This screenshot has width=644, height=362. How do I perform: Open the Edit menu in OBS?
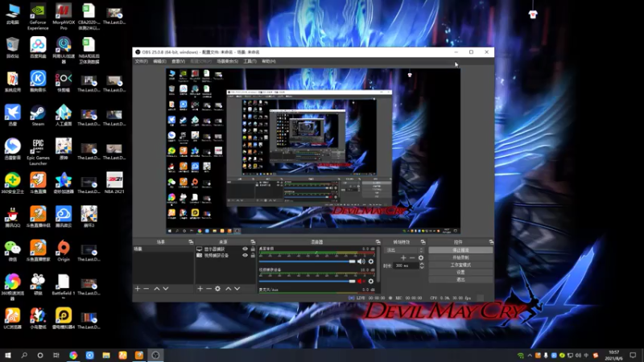(x=159, y=61)
